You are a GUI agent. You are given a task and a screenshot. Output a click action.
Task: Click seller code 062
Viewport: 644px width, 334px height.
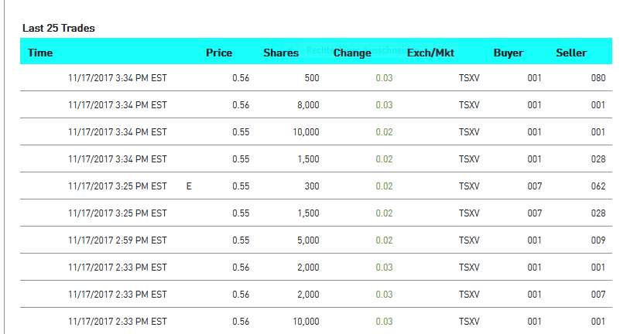(x=598, y=186)
